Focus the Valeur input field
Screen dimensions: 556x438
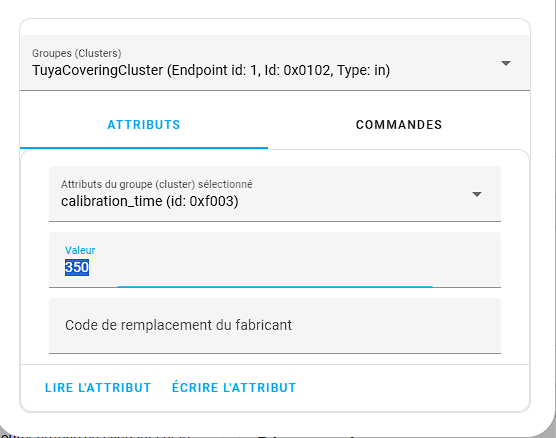click(x=275, y=260)
